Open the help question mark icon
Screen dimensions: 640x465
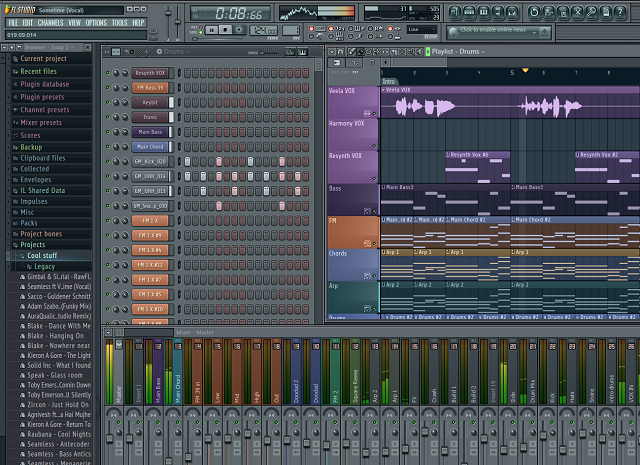pos(620,12)
